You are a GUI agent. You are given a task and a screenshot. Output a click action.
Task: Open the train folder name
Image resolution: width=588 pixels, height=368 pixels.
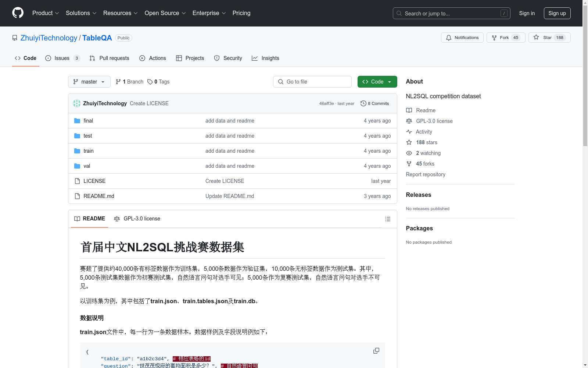(x=89, y=151)
